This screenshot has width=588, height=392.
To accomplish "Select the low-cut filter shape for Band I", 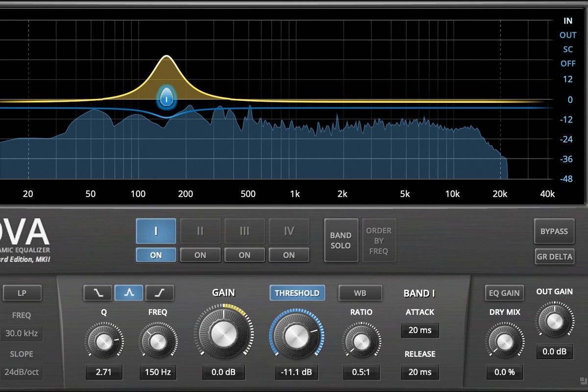I will pyautogui.click(x=97, y=293).
